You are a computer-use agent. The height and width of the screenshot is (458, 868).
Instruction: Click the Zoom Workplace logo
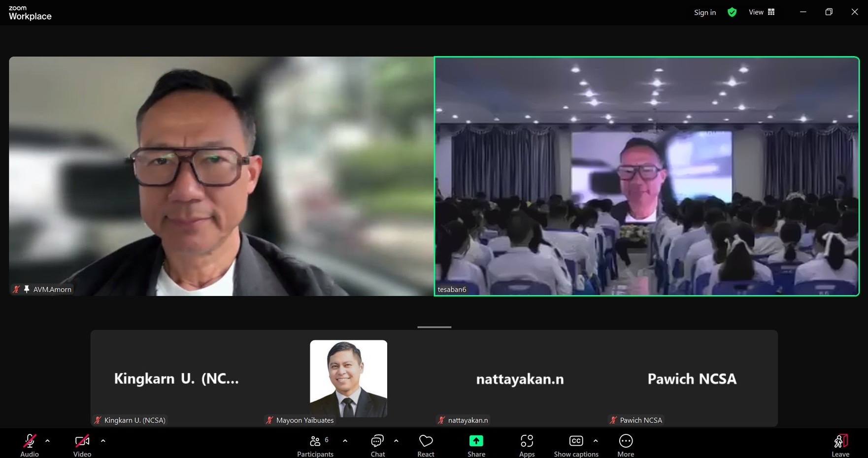pos(30,13)
